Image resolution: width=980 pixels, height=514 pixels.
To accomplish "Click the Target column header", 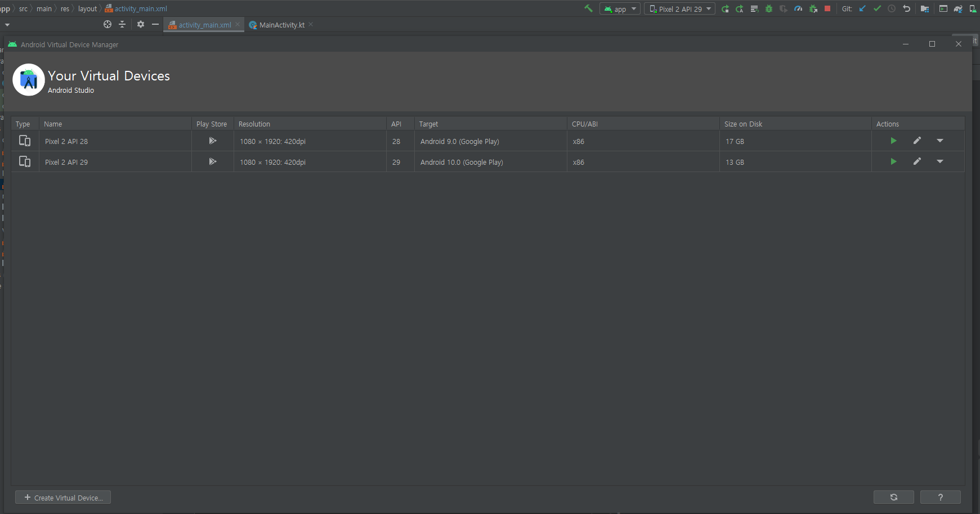I will click(x=490, y=124).
